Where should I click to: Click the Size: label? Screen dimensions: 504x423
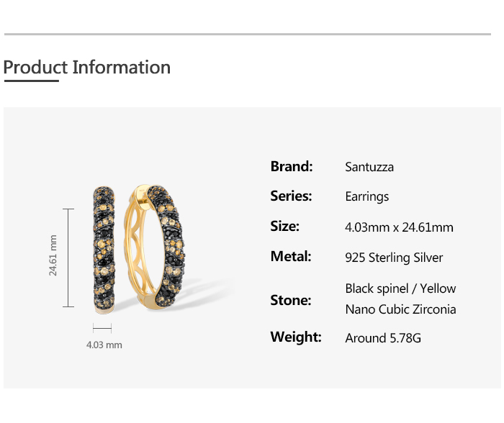(x=284, y=227)
